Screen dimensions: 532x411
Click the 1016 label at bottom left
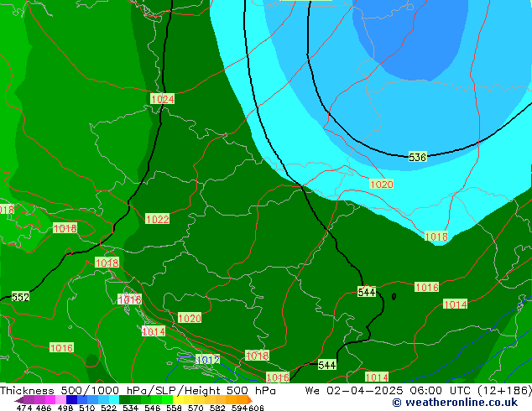(x=61, y=347)
